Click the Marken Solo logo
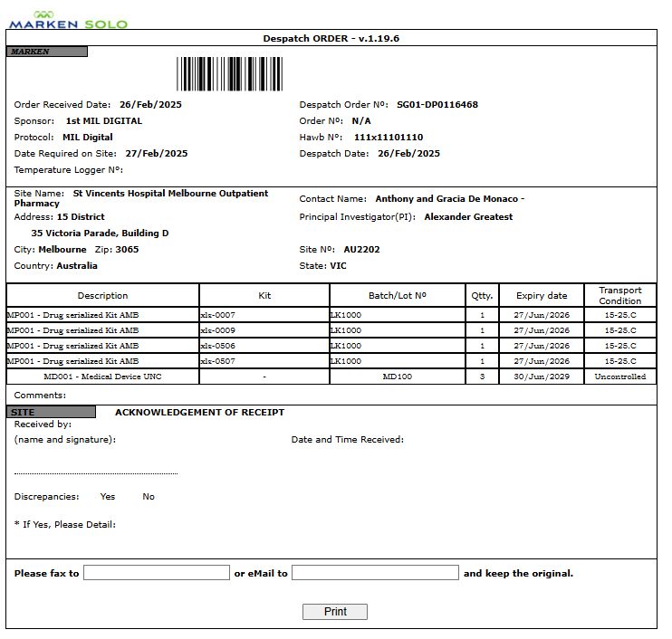Screen dimensions: 672x639 pos(69,20)
